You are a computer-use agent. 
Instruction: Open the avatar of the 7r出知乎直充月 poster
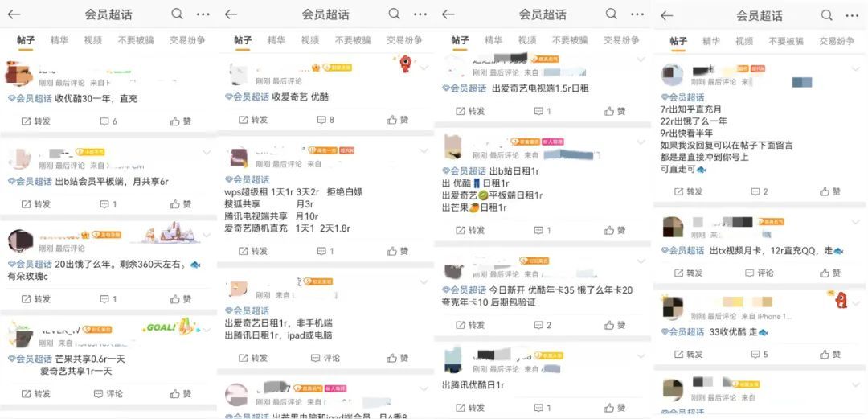tap(673, 75)
